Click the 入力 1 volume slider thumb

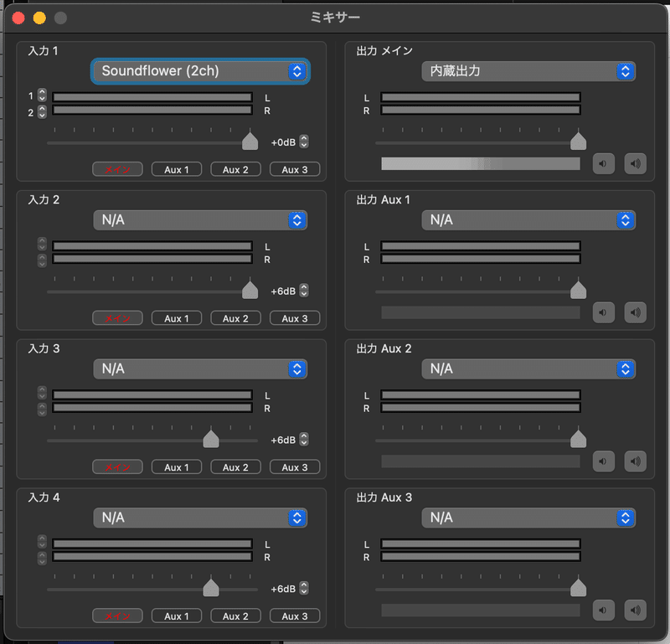coord(250,141)
